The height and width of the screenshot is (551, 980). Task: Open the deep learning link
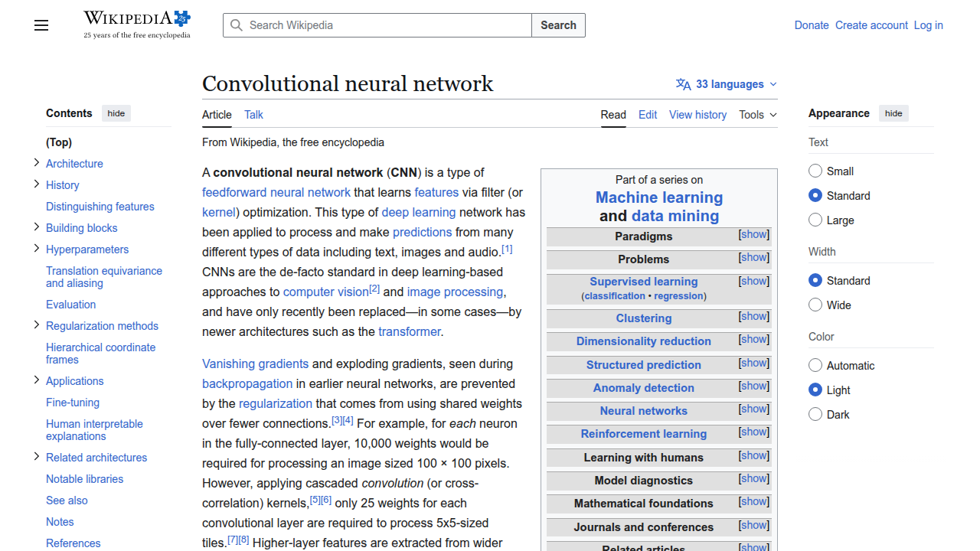tap(419, 213)
